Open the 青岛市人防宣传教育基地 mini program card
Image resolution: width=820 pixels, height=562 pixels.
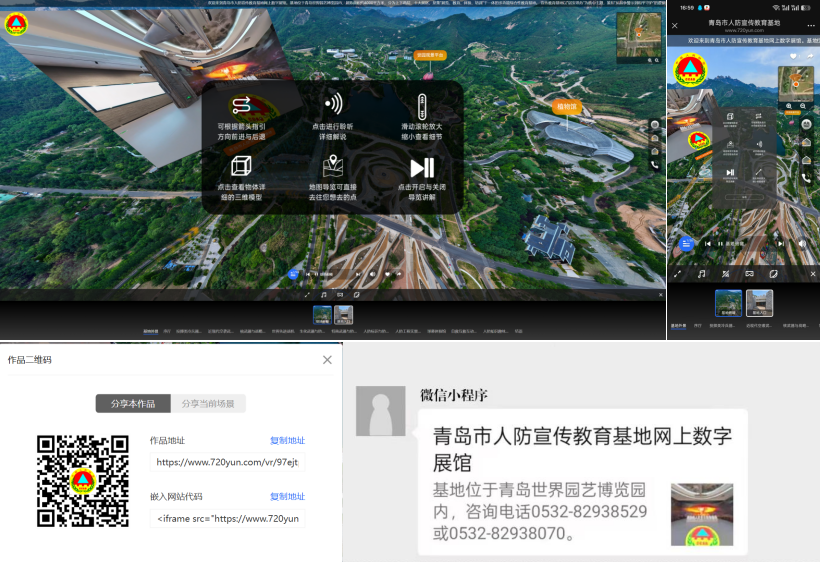coord(581,481)
